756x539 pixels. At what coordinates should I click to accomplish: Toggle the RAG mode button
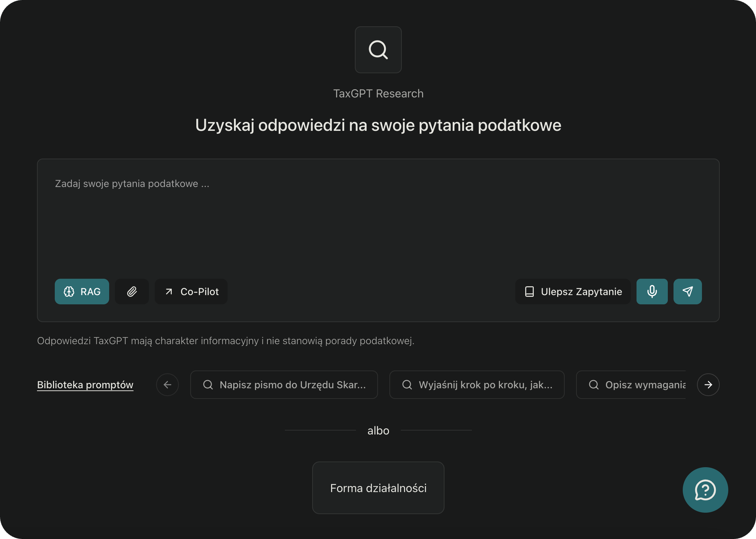click(82, 292)
